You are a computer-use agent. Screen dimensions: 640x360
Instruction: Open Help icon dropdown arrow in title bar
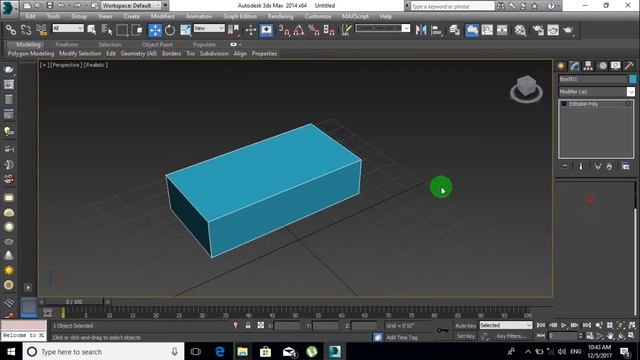pyautogui.click(x=559, y=6)
